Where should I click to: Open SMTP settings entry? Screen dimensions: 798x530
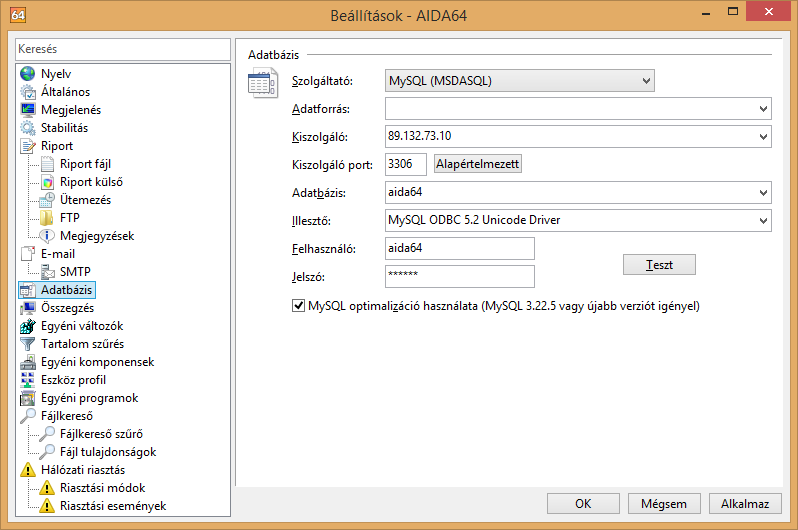click(x=75, y=272)
